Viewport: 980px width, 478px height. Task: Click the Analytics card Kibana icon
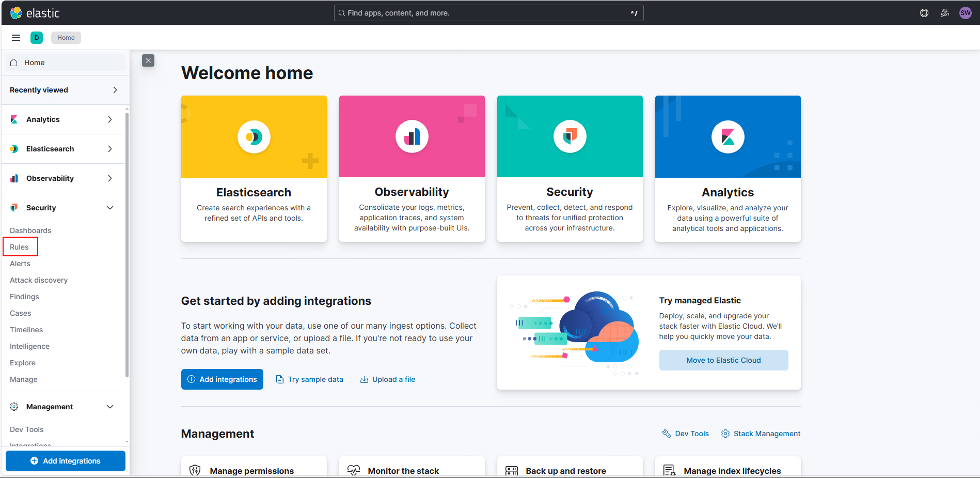728,137
